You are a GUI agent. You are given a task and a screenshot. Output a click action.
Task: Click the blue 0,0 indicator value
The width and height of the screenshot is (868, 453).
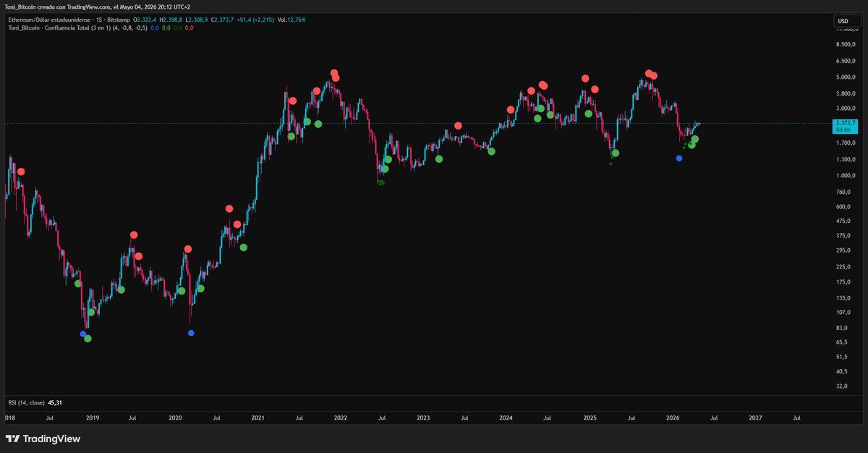pos(155,27)
